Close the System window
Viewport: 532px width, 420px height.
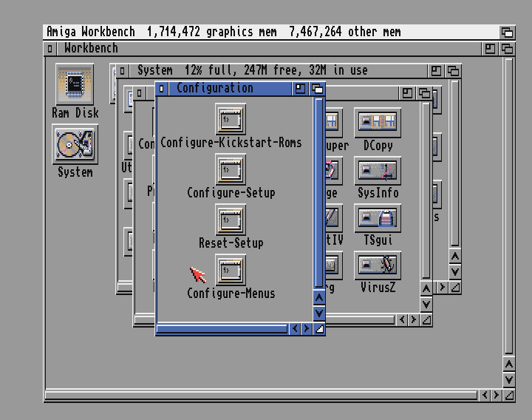pyautogui.click(x=123, y=71)
